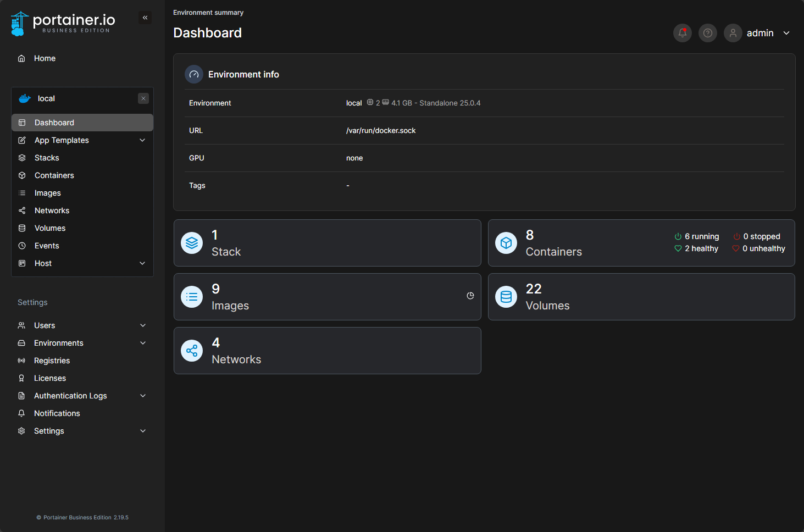This screenshot has width=804, height=532.
Task: Open the help question mark icon
Action: coord(707,33)
